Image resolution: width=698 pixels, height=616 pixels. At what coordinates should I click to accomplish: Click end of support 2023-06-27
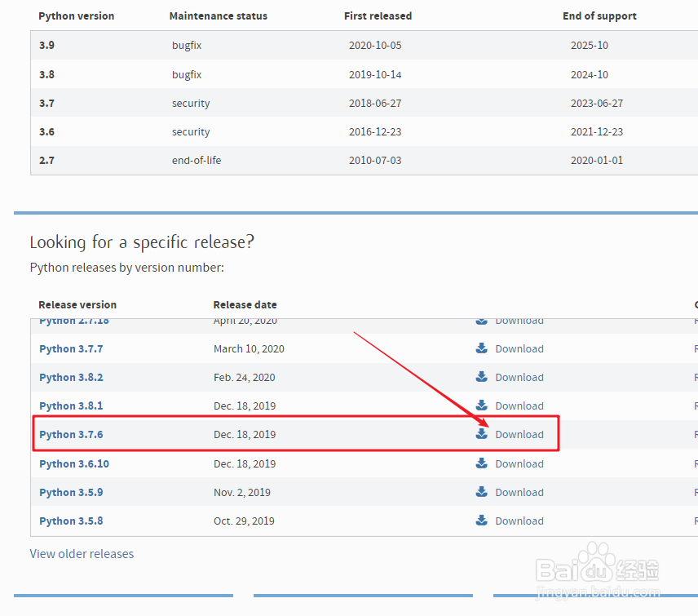click(x=597, y=103)
